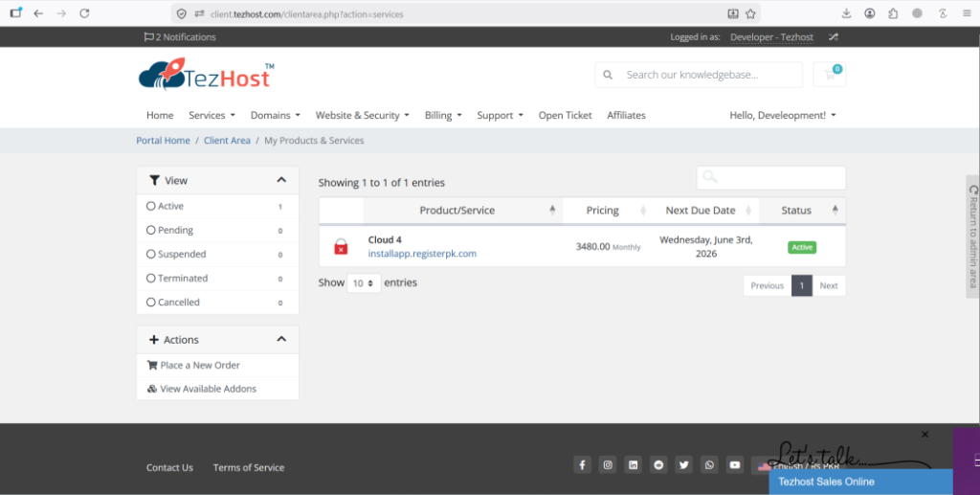The width and height of the screenshot is (980, 495).
Task: Click the red padlock SSL icon
Action: 341,246
